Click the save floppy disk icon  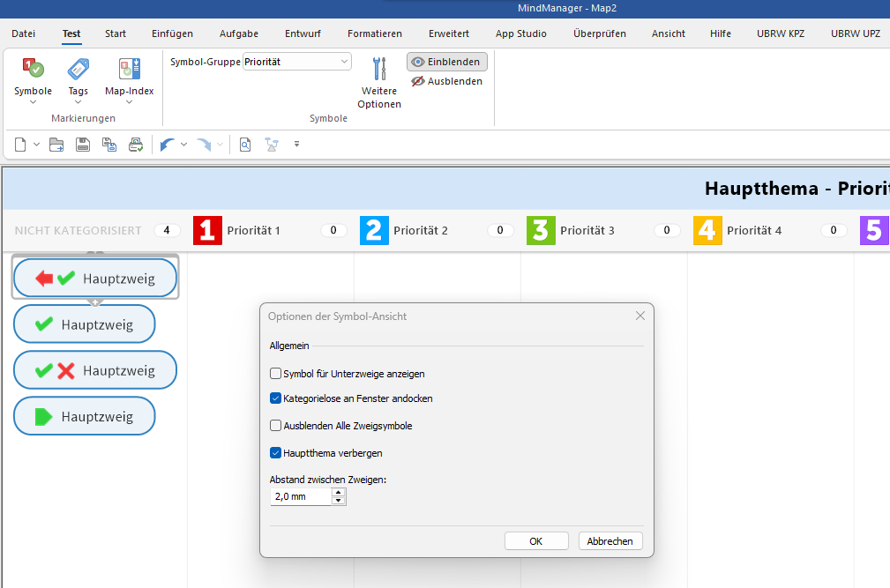point(83,145)
